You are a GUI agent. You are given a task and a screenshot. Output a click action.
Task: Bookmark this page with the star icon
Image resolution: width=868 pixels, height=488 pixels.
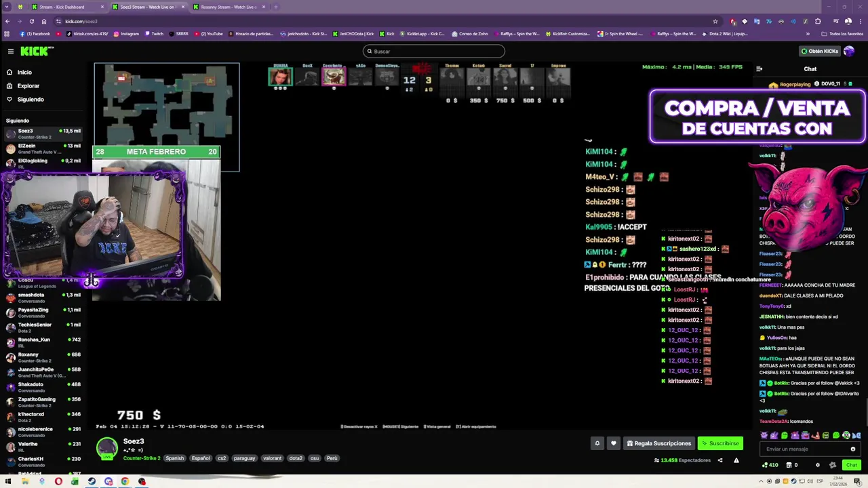pyautogui.click(x=715, y=21)
